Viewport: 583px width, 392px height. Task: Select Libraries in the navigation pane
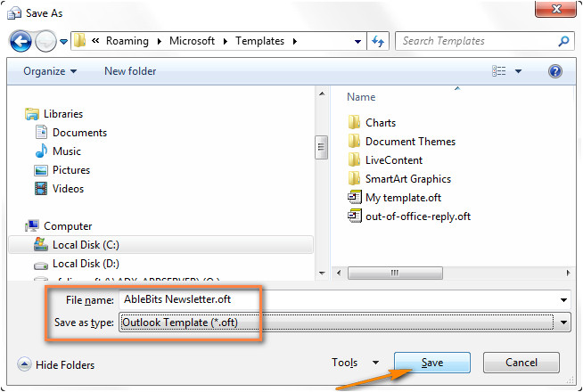point(63,114)
